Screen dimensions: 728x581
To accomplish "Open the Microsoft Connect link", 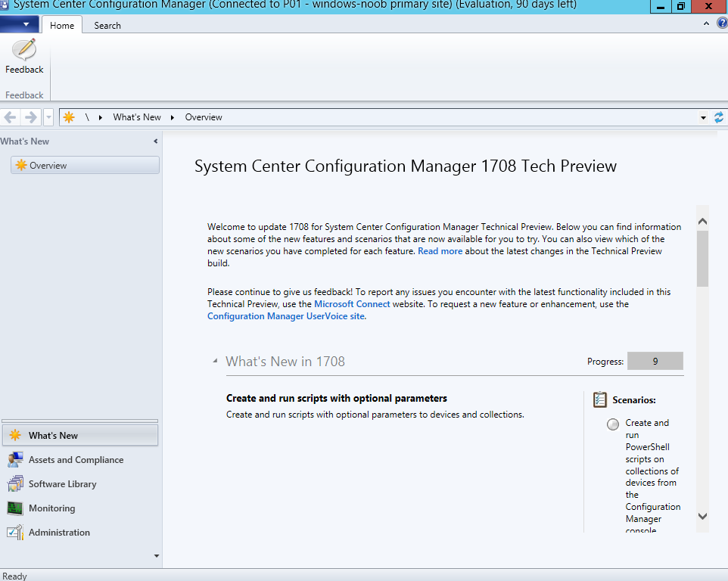I will (x=352, y=304).
